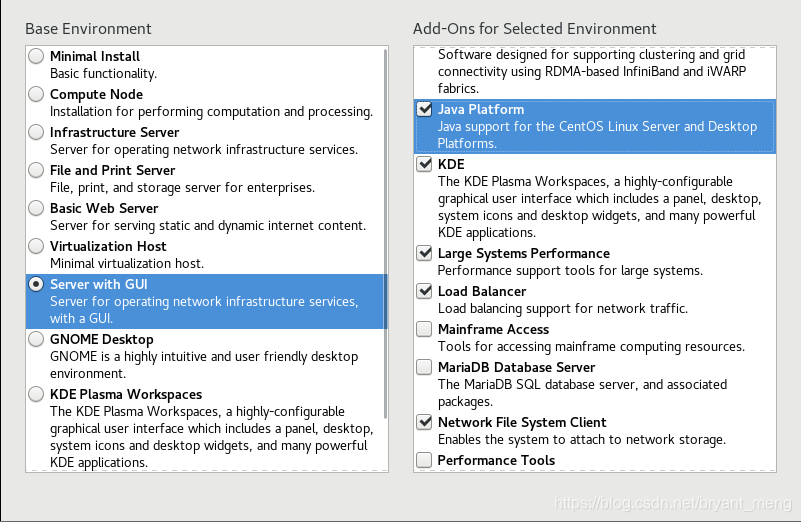Click 'Server for serving static and dynamic' description
The image size is (801, 522).
click(x=208, y=225)
